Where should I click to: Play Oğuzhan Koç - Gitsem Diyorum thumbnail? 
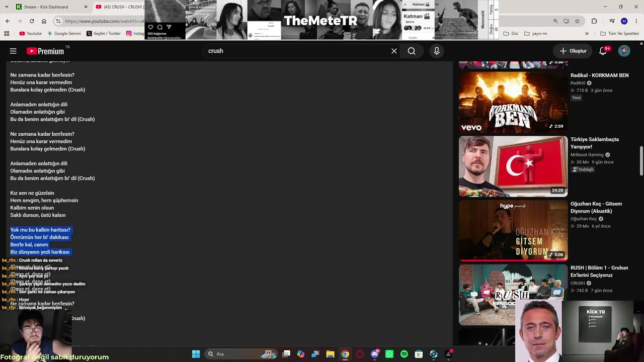pyautogui.click(x=513, y=231)
